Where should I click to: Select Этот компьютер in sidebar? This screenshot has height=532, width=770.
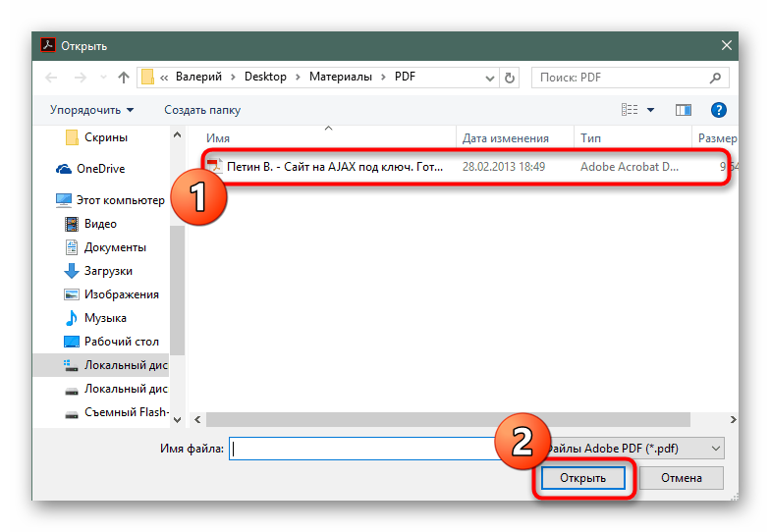point(120,200)
